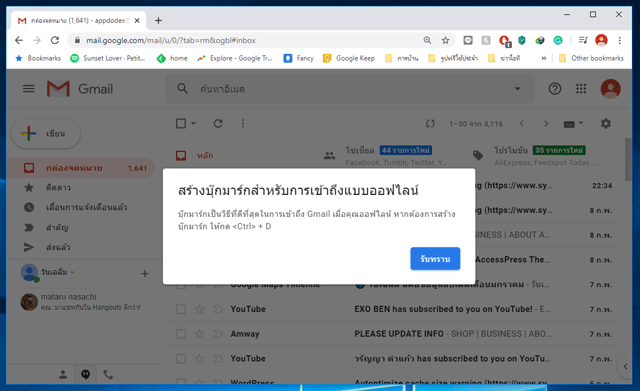Open the Sunset Lover bookmark
The height and width of the screenshot is (391, 640).
pyautogui.click(x=108, y=58)
